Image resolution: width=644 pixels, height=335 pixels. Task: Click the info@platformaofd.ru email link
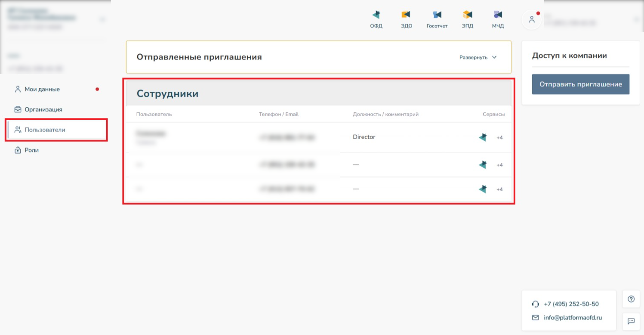click(x=573, y=318)
